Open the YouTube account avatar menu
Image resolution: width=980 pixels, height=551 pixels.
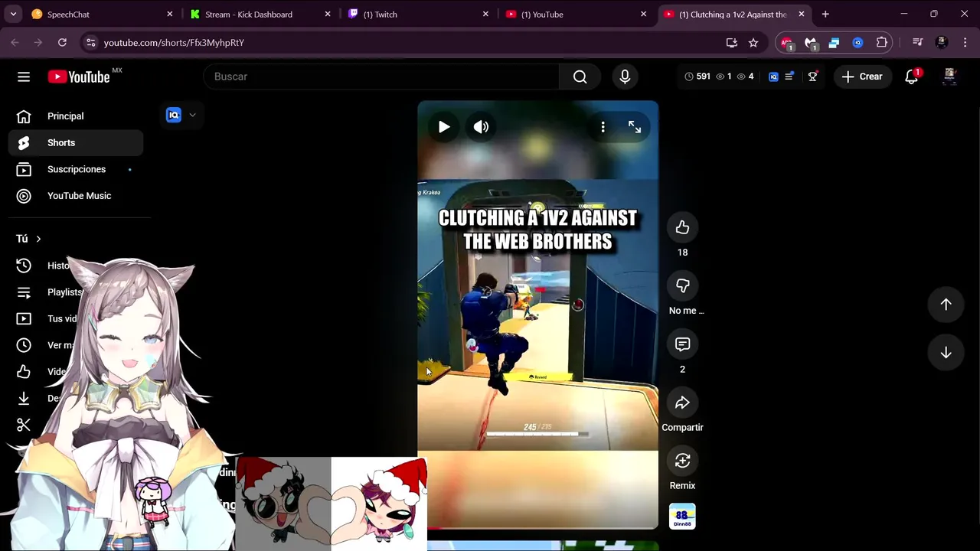click(x=949, y=77)
